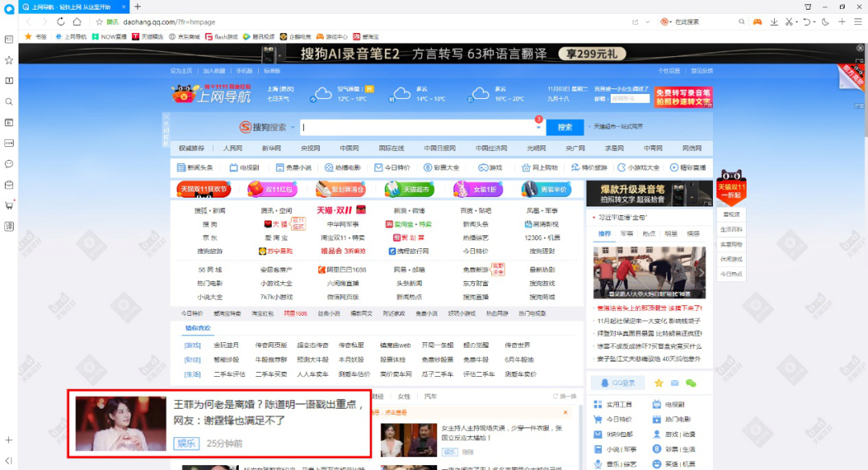The height and width of the screenshot is (470, 868).
Task: Click the undo closed-tab arrow icon
Action: pos(807,22)
